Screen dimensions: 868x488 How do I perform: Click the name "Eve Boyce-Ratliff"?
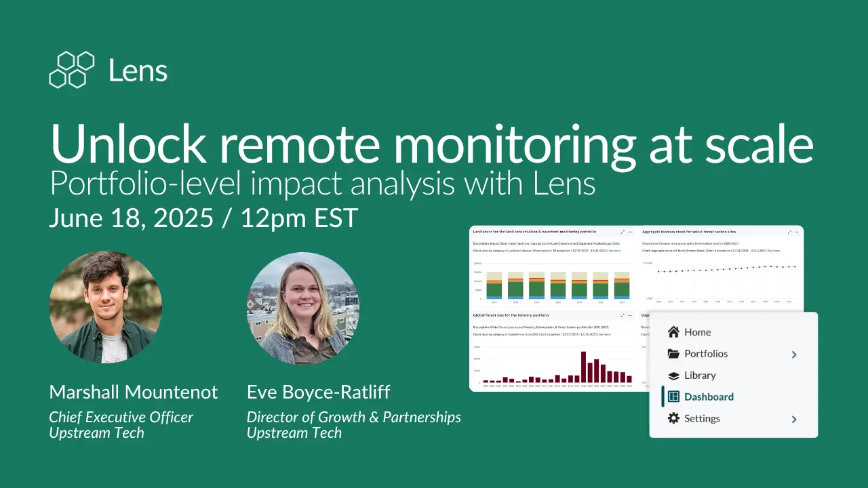tap(319, 392)
